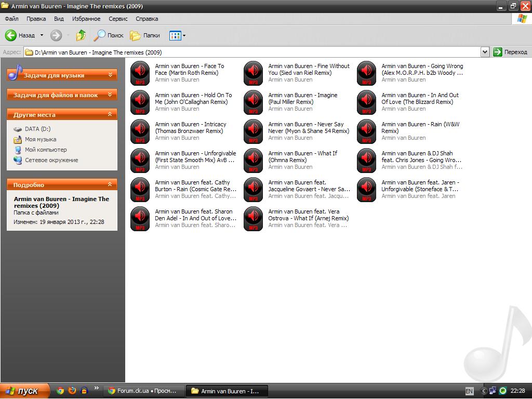Open the Файл menu
532x399 pixels.
click(x=11, y=19)
